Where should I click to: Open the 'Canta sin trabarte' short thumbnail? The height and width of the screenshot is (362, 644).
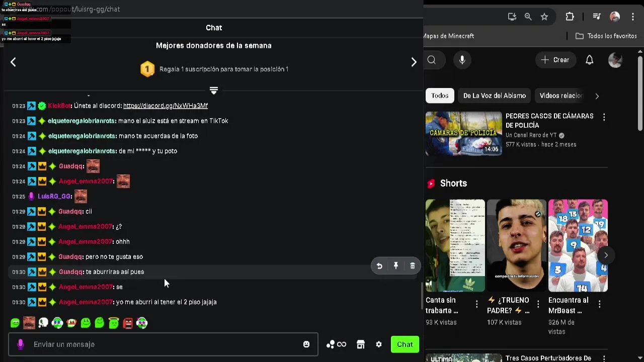point(455,245)
